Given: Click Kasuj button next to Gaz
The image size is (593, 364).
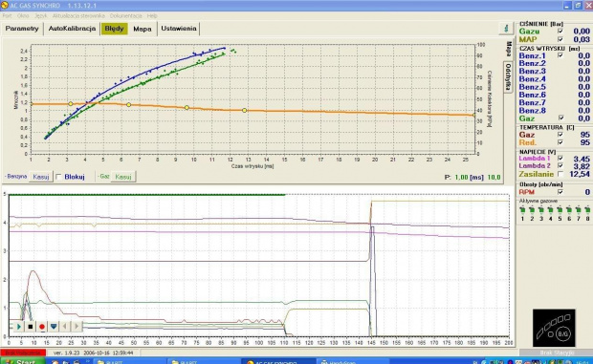Looking at the screenshot, I should click(x=123, y=177).
